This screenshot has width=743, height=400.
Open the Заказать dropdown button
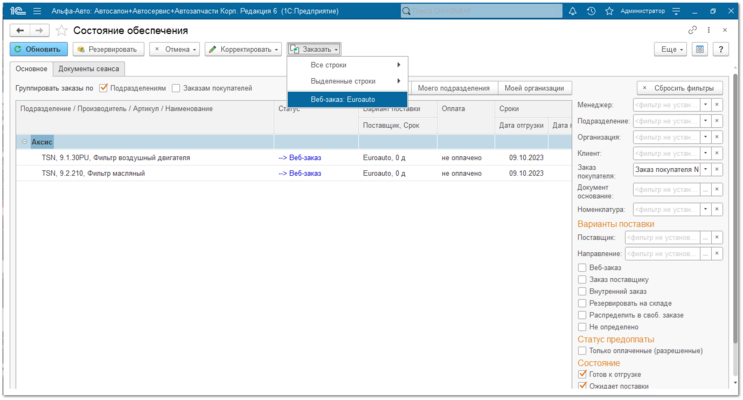314,49
